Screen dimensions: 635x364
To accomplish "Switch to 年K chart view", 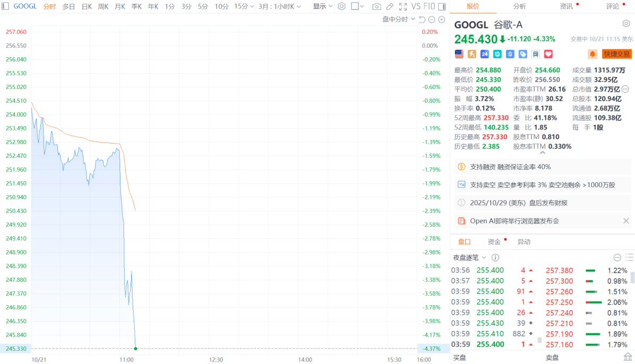I will (153, 6).
